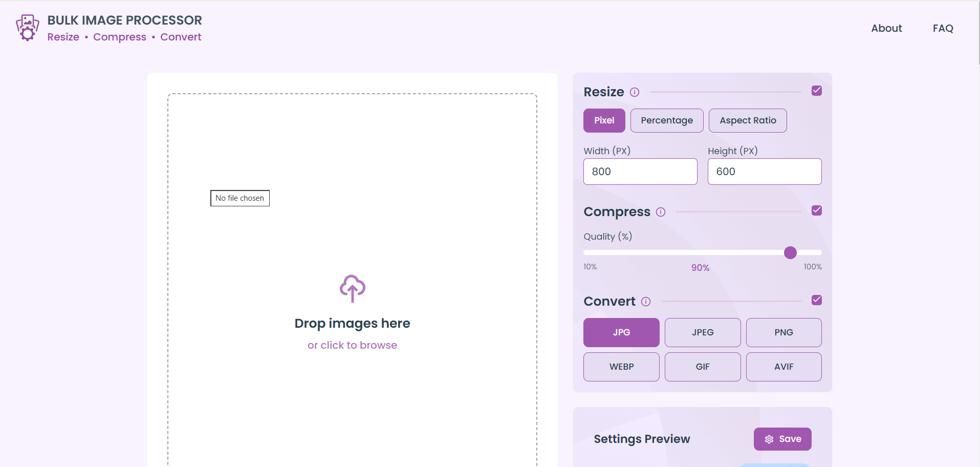The height and width of the screenshot is (467, 980).
Task: Open the Compress info tooltip icon
Action: (x=661, y=212)
